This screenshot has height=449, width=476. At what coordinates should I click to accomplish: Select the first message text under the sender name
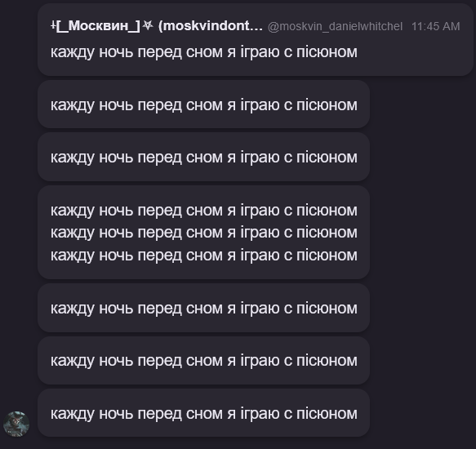coord(203,52)
